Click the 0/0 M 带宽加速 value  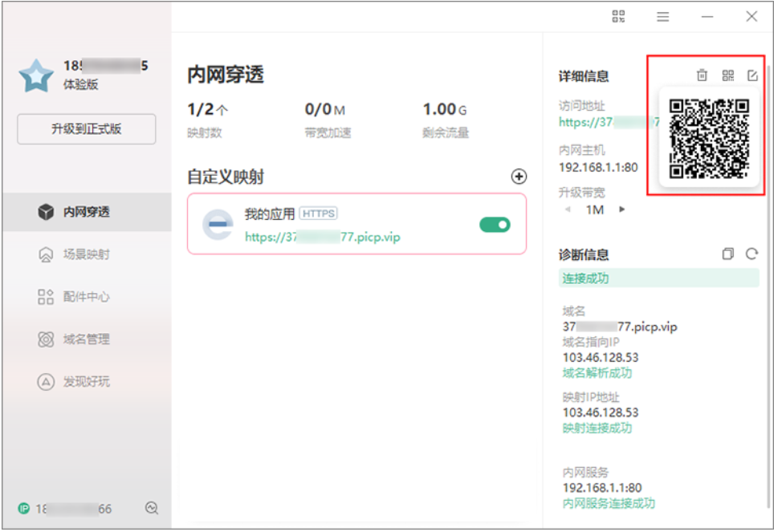coord(325,110)
